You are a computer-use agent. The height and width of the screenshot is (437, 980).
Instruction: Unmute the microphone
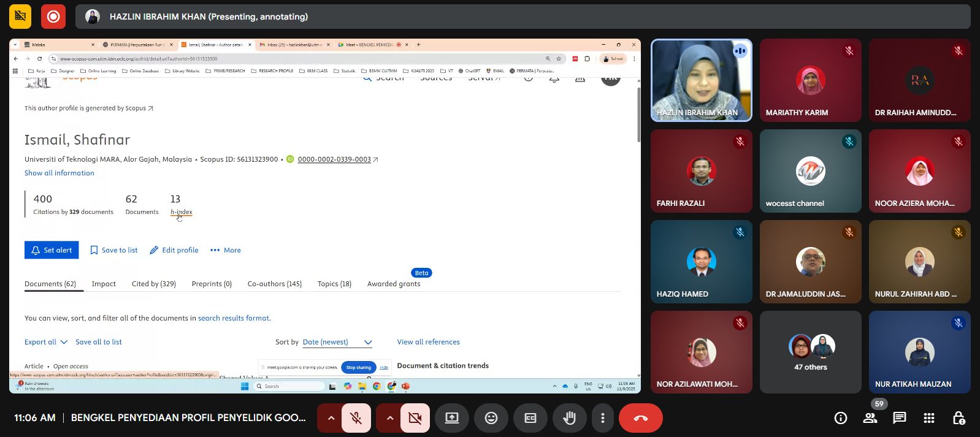pos(356,418)
